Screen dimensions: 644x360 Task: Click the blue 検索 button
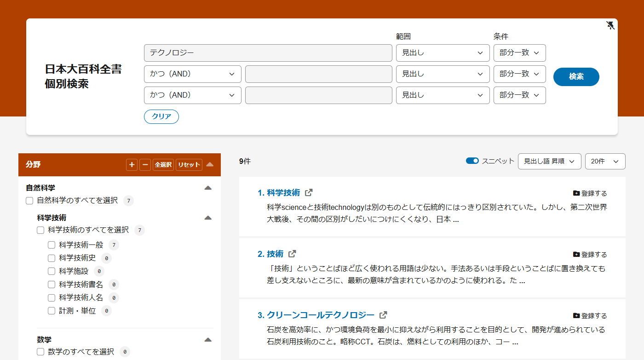[576, 77]
